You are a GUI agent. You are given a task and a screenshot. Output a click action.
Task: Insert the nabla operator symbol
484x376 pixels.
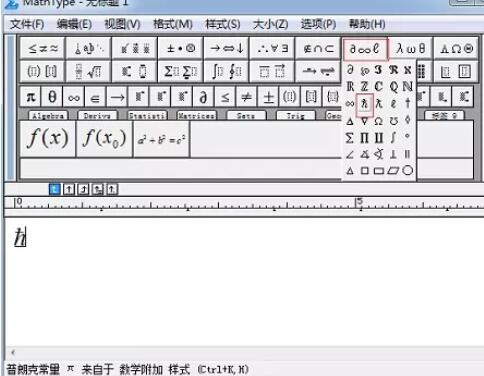[364, 121]
